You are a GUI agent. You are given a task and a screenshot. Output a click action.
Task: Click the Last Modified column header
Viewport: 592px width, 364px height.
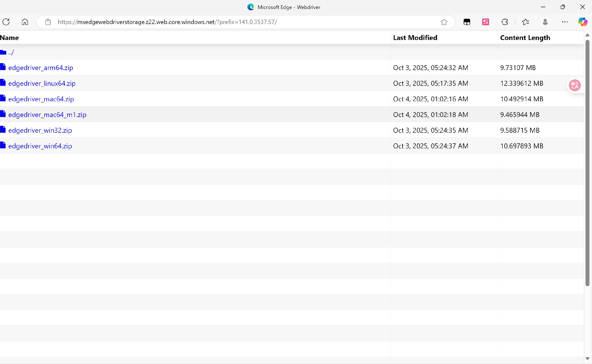tap(415, 37)
